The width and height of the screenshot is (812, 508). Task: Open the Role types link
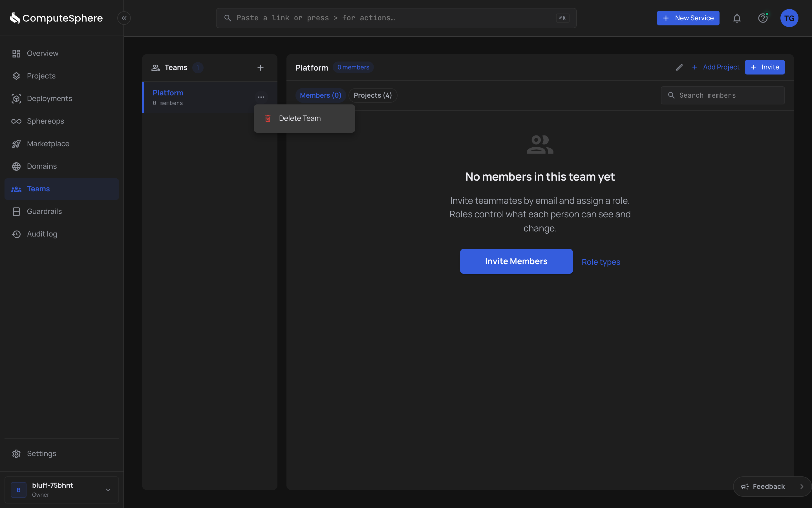pyautogui.click(x=601, y=262)
